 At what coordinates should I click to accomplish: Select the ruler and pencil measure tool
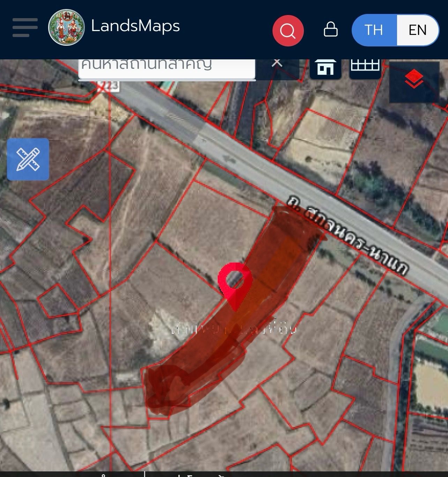(28, 159)
